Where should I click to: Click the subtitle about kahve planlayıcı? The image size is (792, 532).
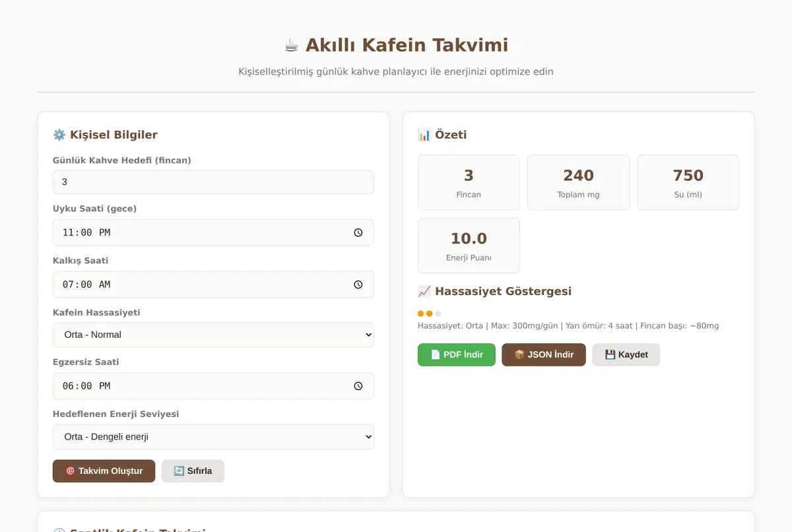tap(396, 71)
